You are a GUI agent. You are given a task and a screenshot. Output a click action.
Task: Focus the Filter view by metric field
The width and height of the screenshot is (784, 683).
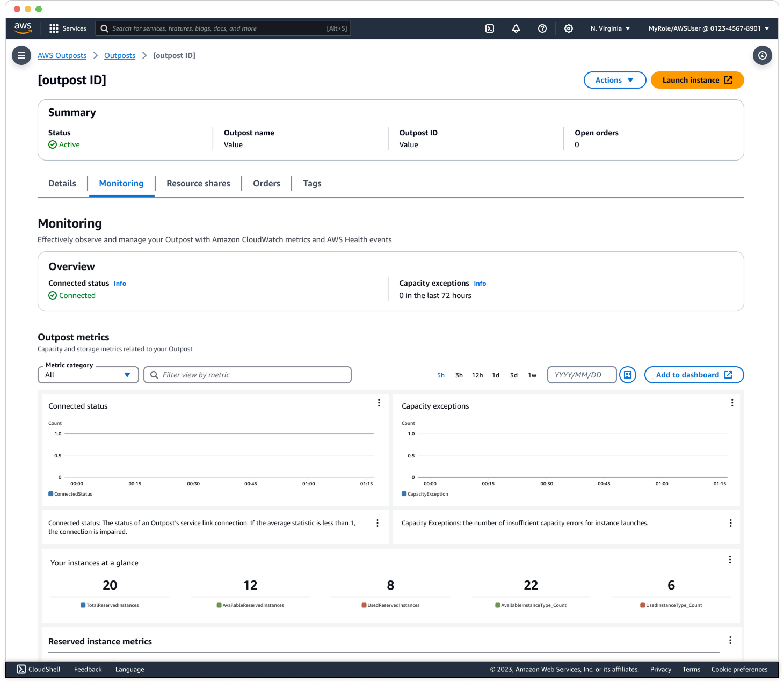tap(248, 375)
